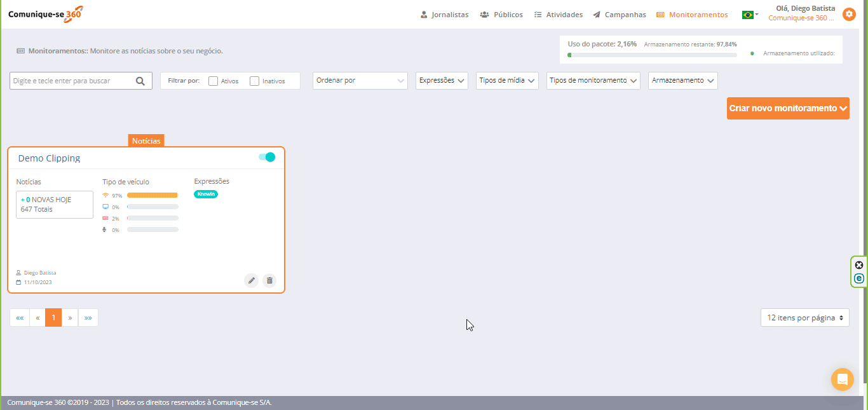Click Criar novo monitoramento button

tap(788, 108)
